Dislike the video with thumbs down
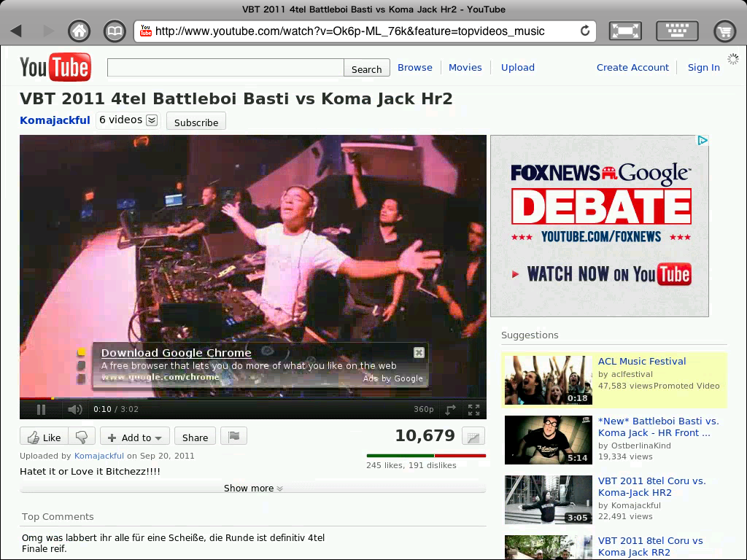Viewport: 747px width, 560px height. [x=80, y=436]
